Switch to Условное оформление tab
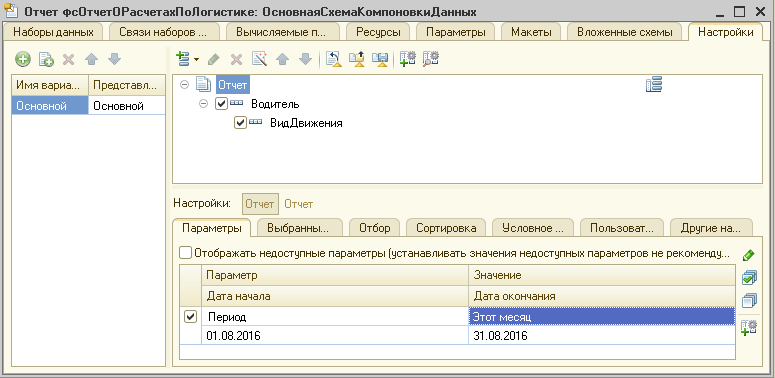The height and width of the screenshot is (378, 775). pyautogui.click(x=533, y=228)
